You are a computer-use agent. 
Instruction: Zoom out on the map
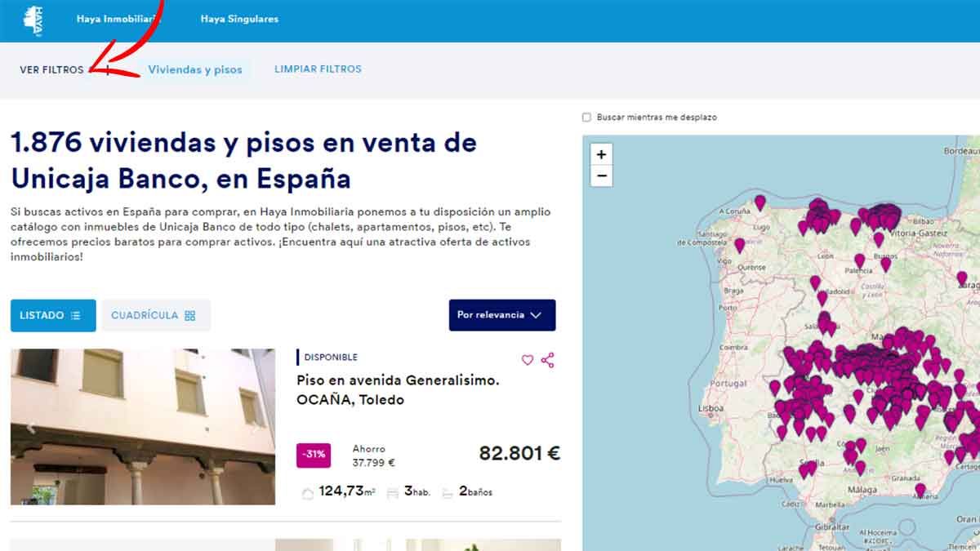(x=602, y=176)
